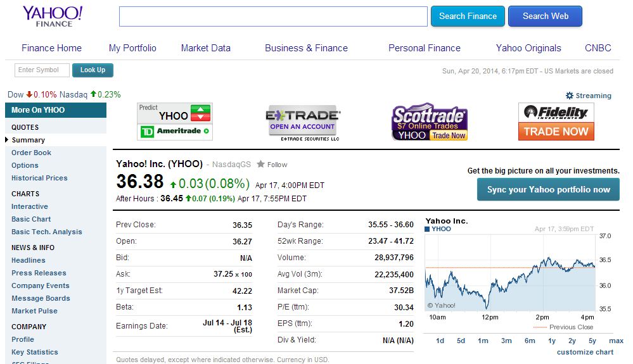Click the Search Finance button
The image size is (633, 364).
(x=468, y=16)
